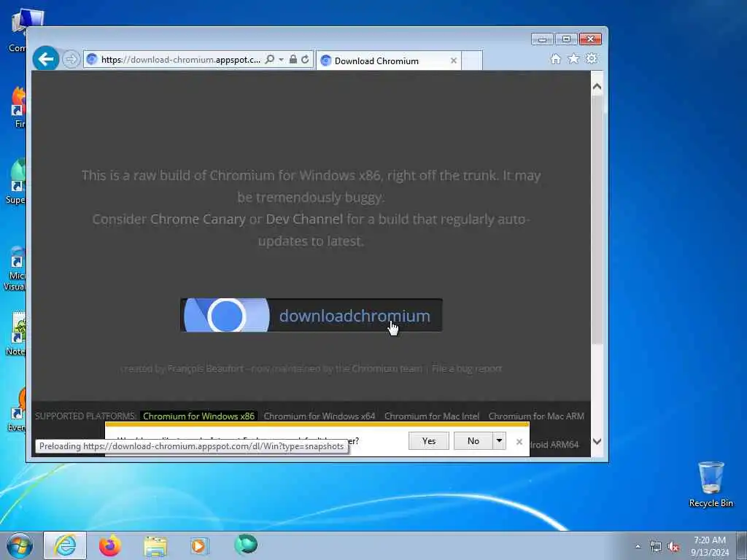
Task: Click the address bar search magnifier icon
Action: 270,59
